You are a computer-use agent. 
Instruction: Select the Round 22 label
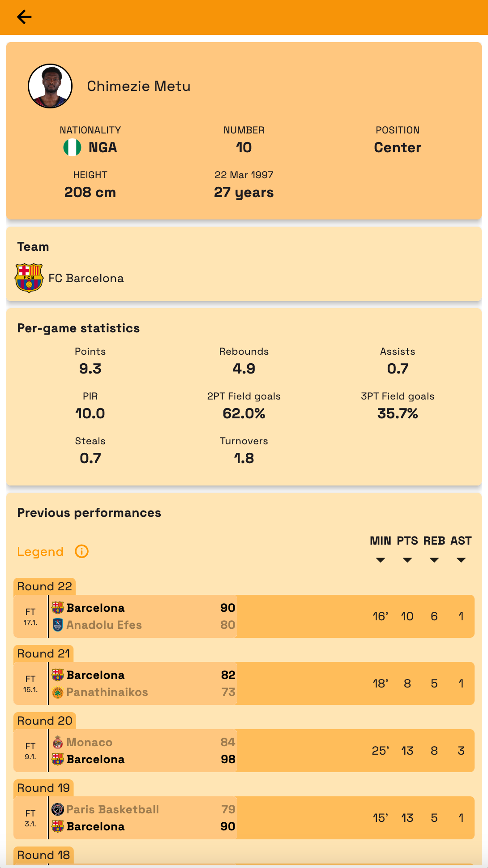44,586
